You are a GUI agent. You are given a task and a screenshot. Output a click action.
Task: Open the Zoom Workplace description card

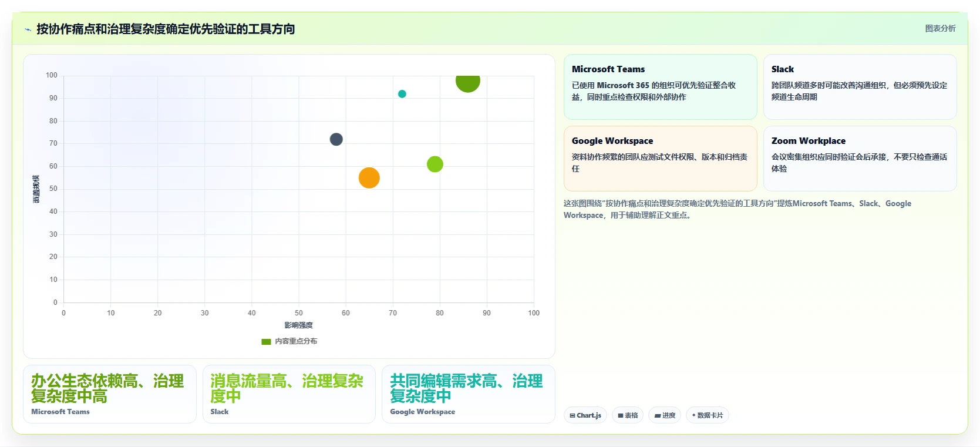coord(860,159)
